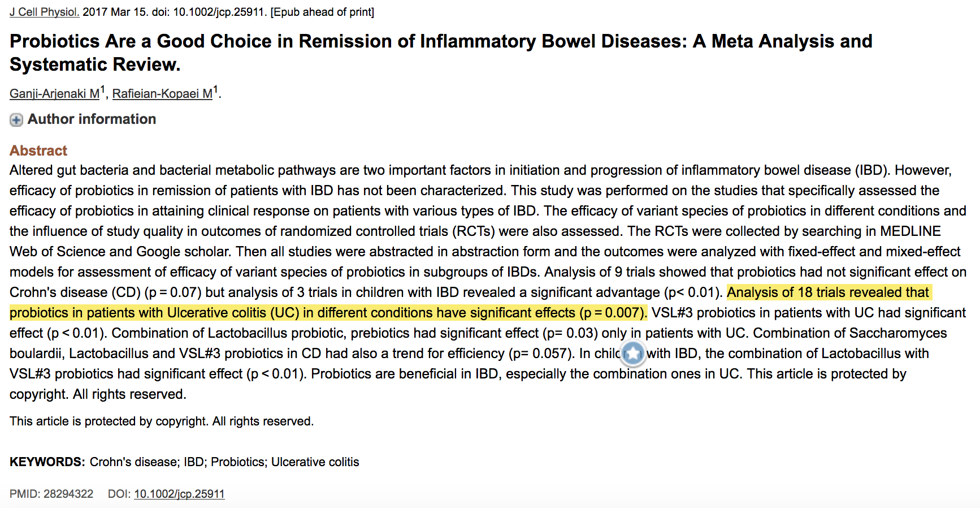Toggle the Author information section label
980x508 pixels.
pos(92,119)
